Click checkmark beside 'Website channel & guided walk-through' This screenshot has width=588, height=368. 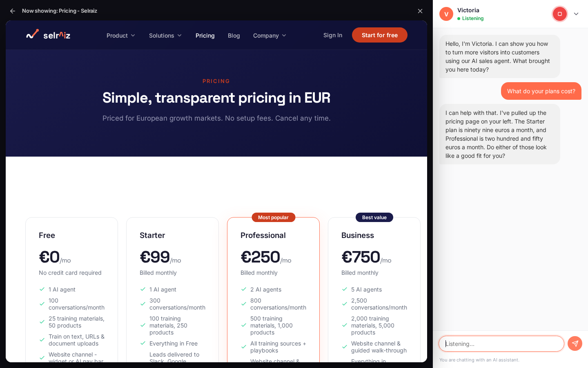tap(345, 347)
